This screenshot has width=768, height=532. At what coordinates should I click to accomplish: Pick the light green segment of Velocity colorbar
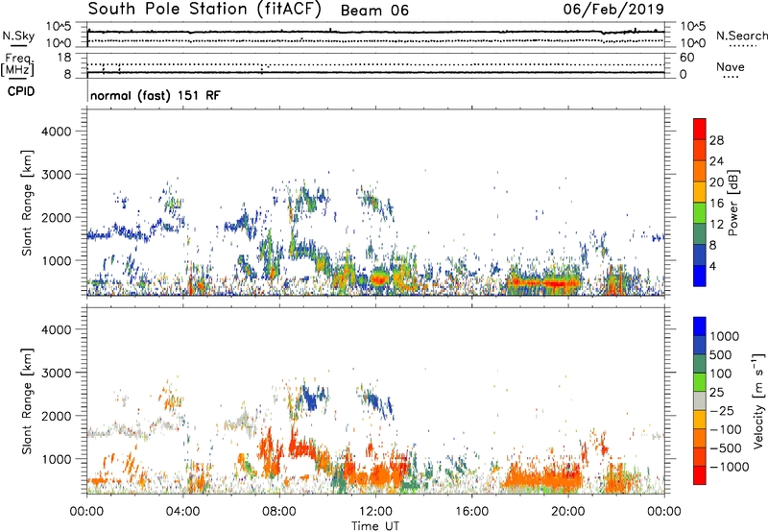(x=700, y=382)
